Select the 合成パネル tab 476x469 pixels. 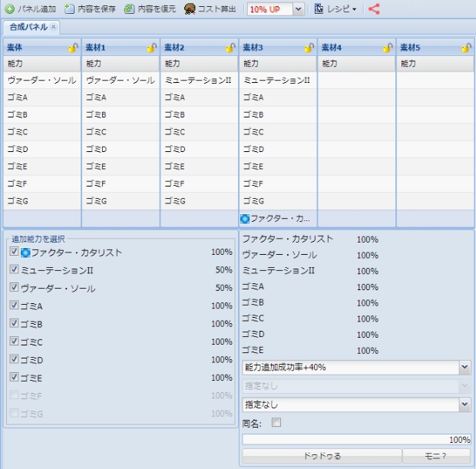[28, 27]
